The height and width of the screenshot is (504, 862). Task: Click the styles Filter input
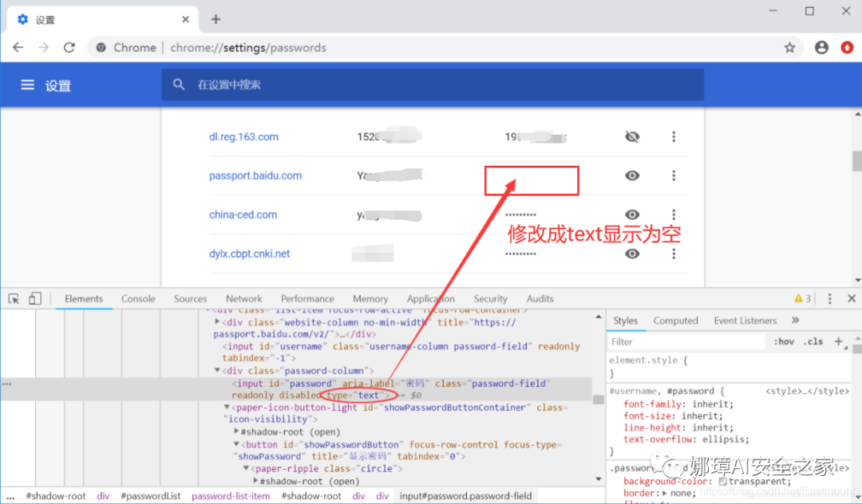pos(687,341)
